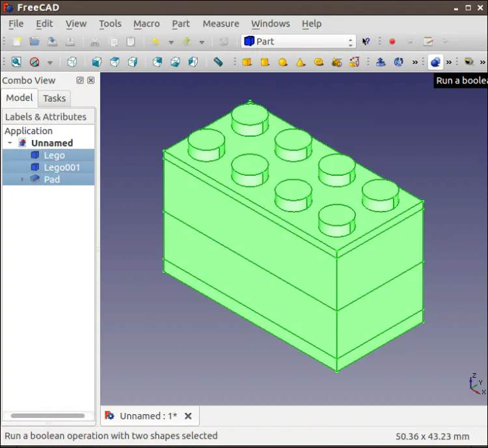488x448 pixels.
Task: Collapse the Unnamed document tree node
Action: [10, 143]
